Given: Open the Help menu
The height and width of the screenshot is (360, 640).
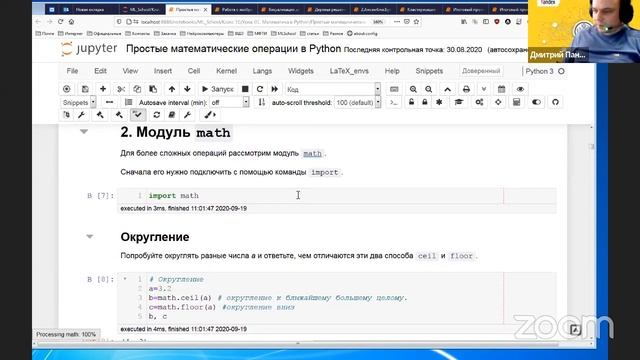Looking at the screenshot, I should point(392,71).
